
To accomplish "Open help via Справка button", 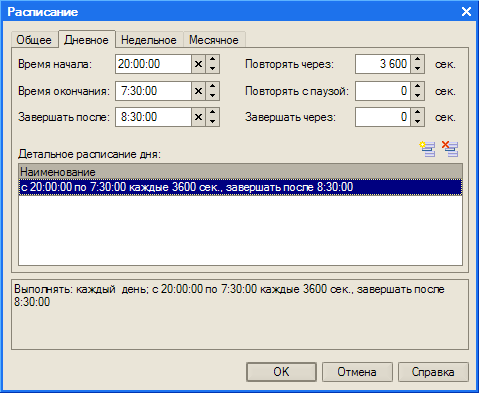I will coord(433,372).
